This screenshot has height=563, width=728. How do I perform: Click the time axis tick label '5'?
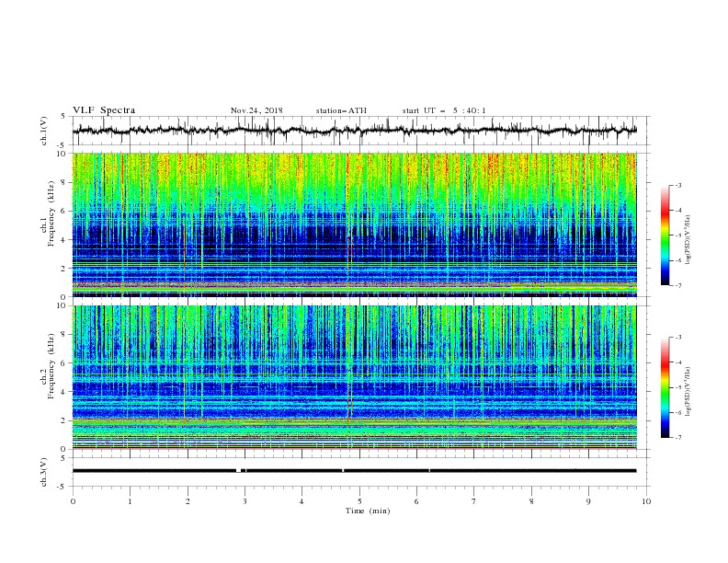(359, 501)
